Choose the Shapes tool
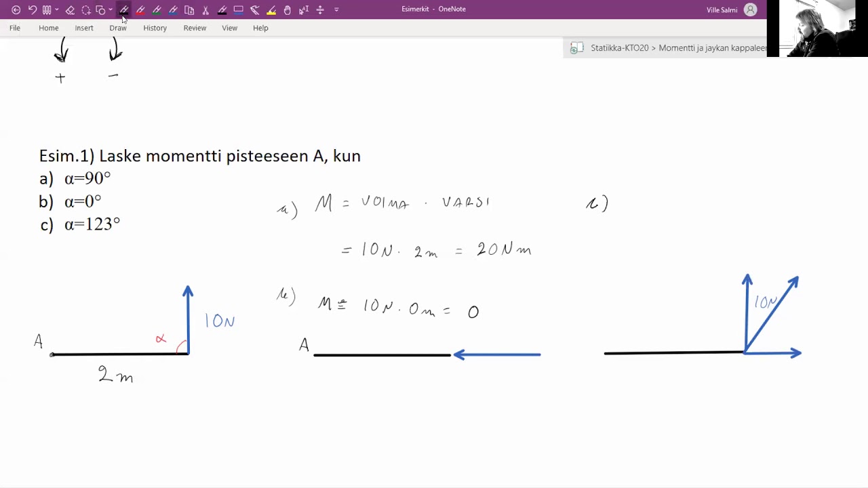Viewport: 868px width, 488px height. tap(100, 9)
